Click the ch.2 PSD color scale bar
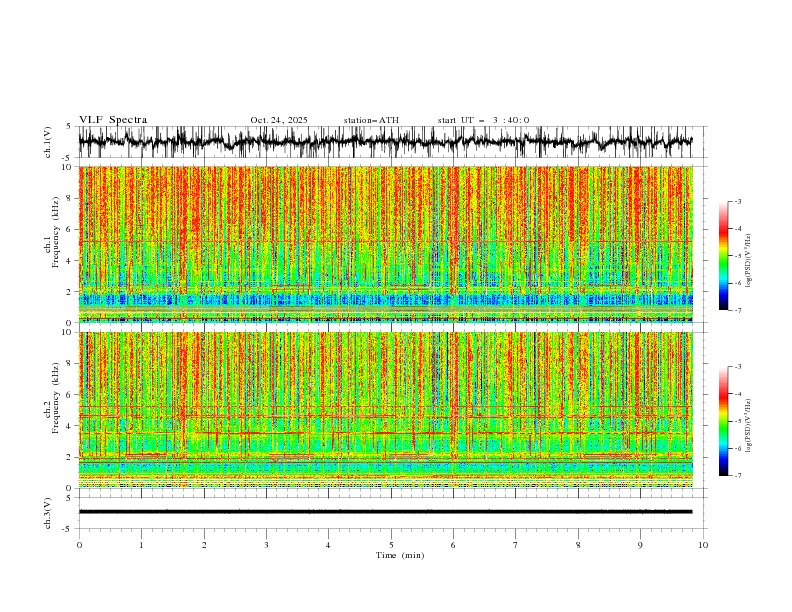The image size is (792, 612). (724, 421)
